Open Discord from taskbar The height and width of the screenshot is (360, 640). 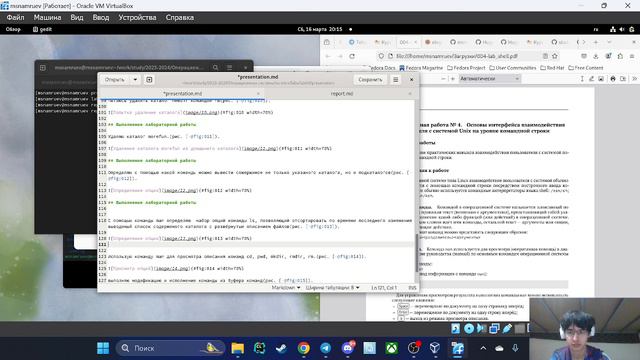[348, 348]
